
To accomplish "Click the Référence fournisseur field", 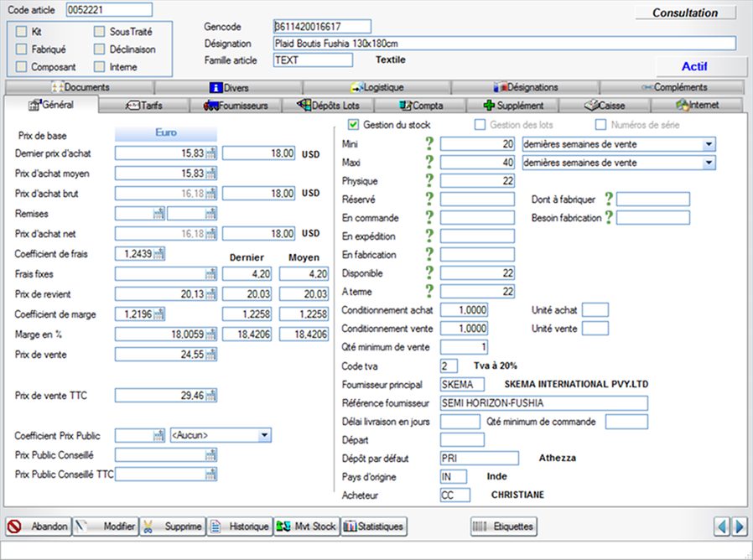I will [x=543, y=403].
